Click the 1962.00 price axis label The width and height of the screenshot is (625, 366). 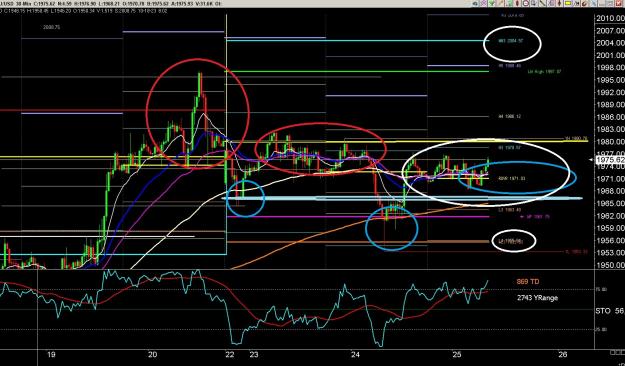610,216
